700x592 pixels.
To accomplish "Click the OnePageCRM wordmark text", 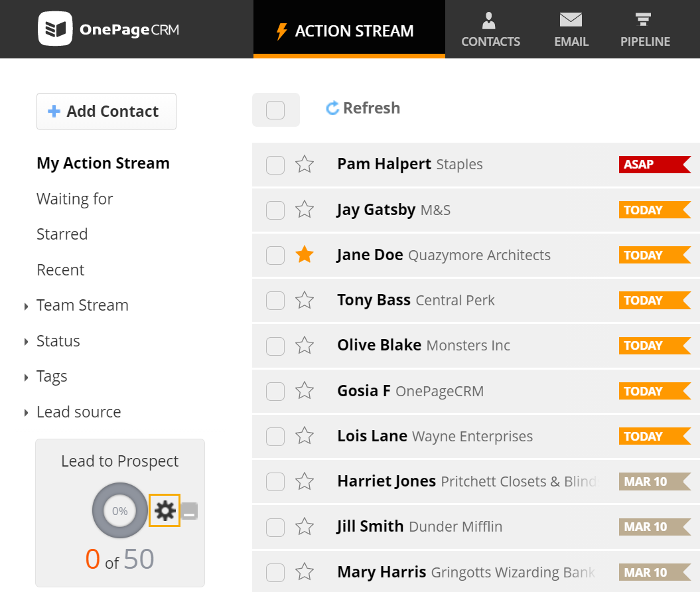I will click(x=129, y=30).
